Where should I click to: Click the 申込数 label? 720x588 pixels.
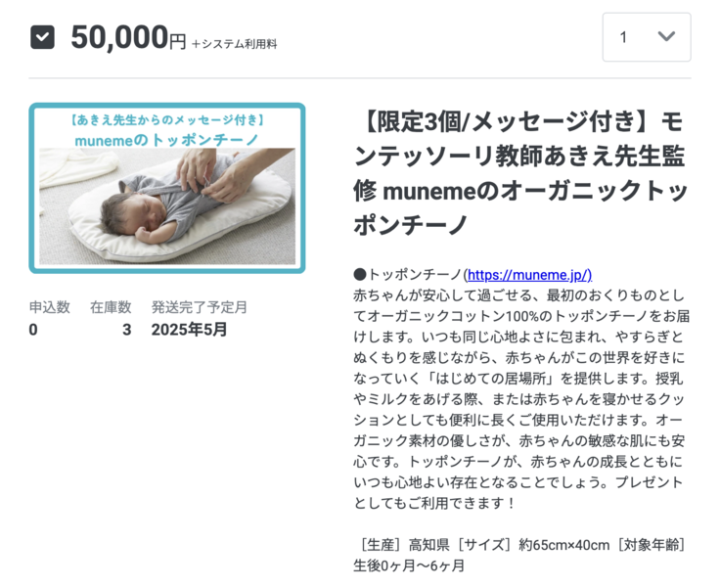[50, 307]
